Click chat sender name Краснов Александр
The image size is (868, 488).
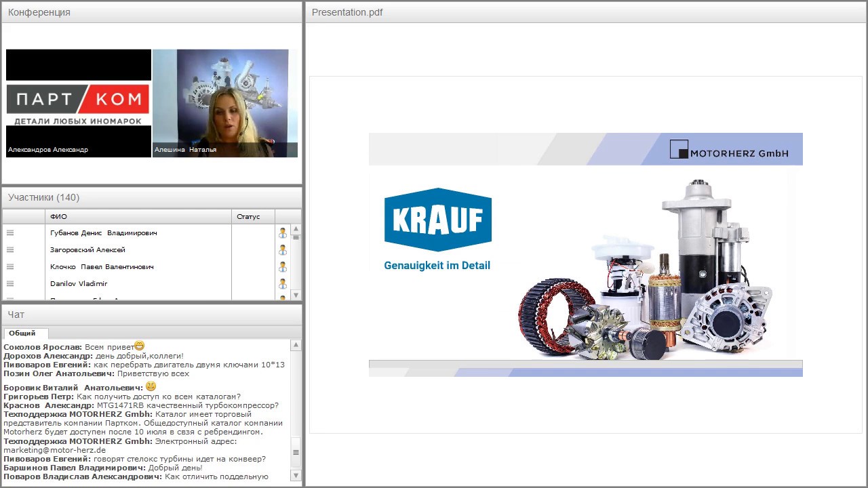coord(49,405)
